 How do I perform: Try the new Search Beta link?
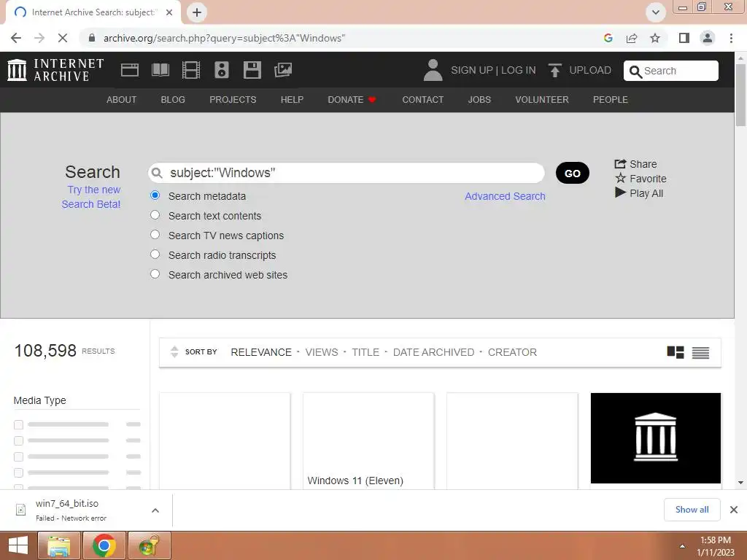point(91,197)
